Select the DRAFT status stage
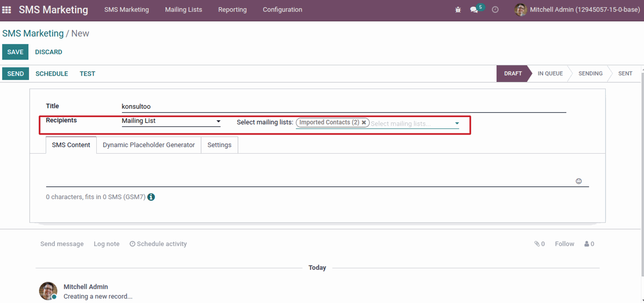Screen dimensions: 644x303 coord(513,74)
